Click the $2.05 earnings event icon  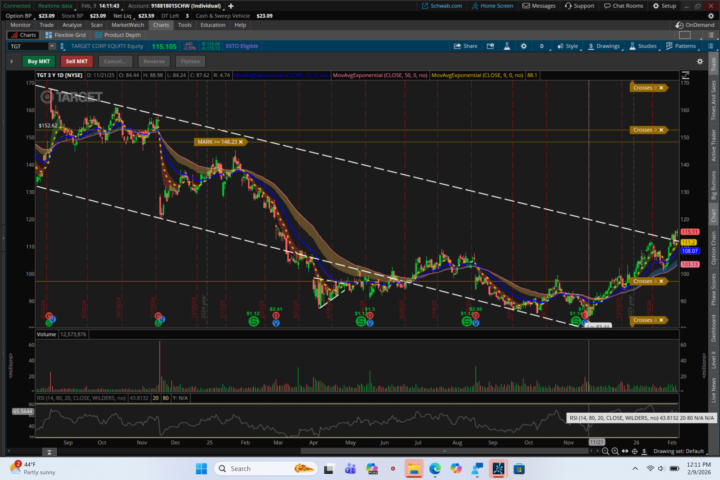click(475, 316)
